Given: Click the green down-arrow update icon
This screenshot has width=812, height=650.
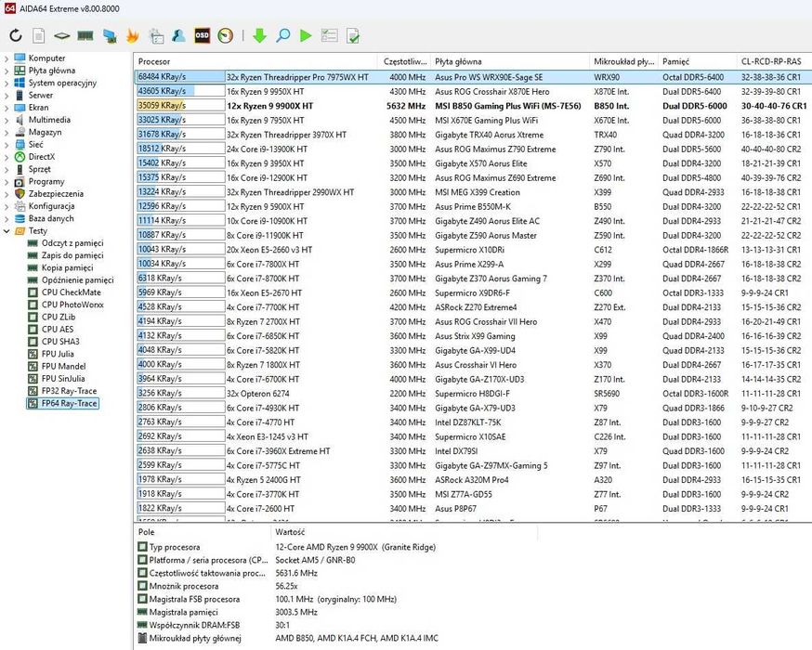Looking at the screenshot, I should click(259, 35).
